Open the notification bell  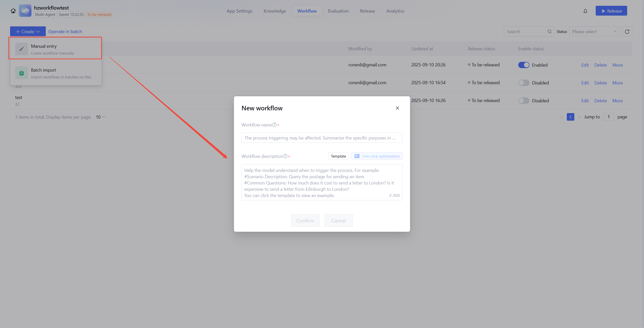click(585, 11)
